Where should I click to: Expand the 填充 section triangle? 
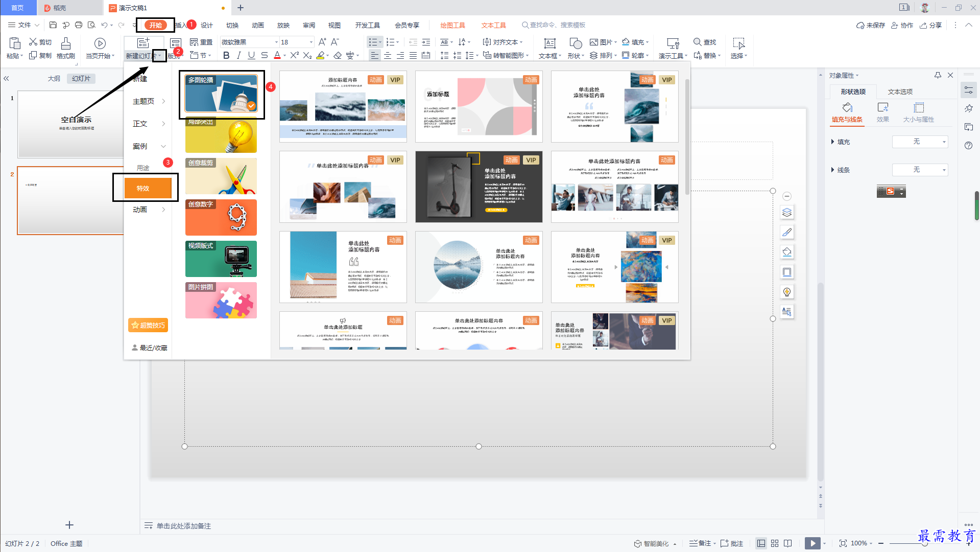[832, 142]
